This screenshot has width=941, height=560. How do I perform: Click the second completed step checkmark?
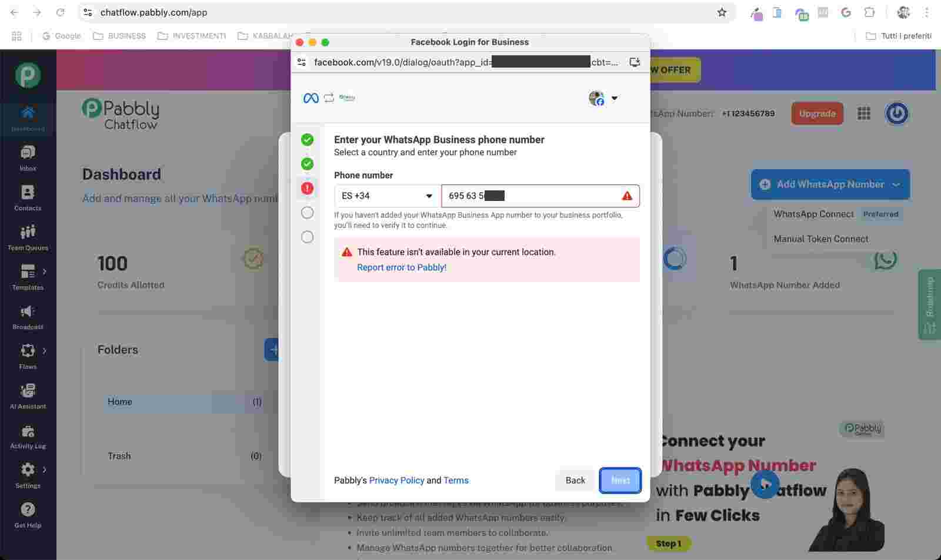click(x=307, y=164)
